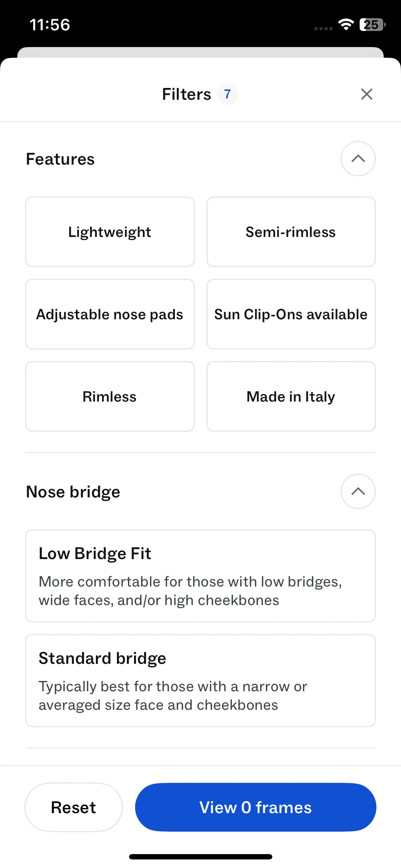Viewport: 401px width, 868px height.
Task: Tap the battery indicator icon
Action: (372, 25)
